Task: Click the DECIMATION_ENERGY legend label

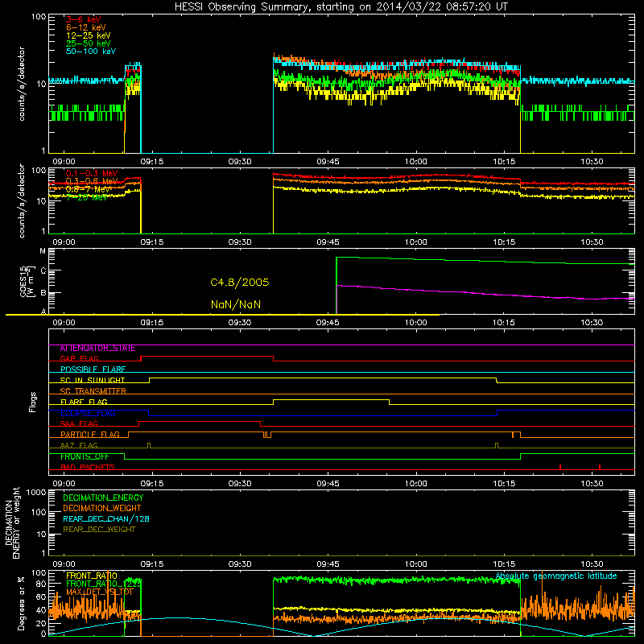Action: [x=103, y=497]
